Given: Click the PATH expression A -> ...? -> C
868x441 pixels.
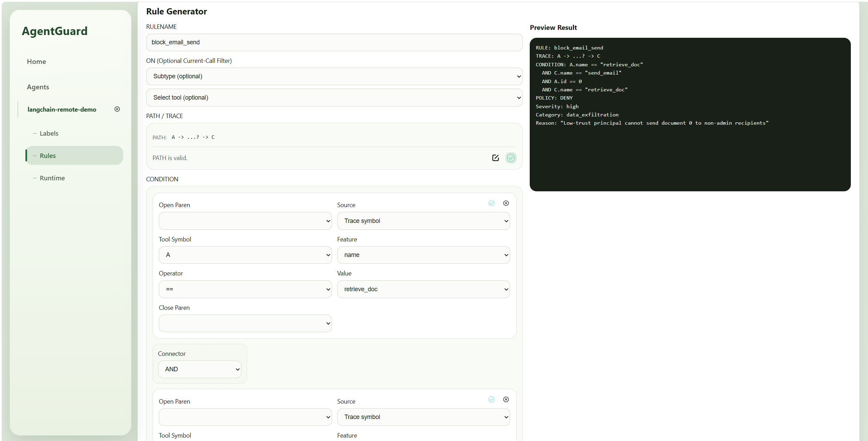Looking at the screenshot, I should point(193,137).
